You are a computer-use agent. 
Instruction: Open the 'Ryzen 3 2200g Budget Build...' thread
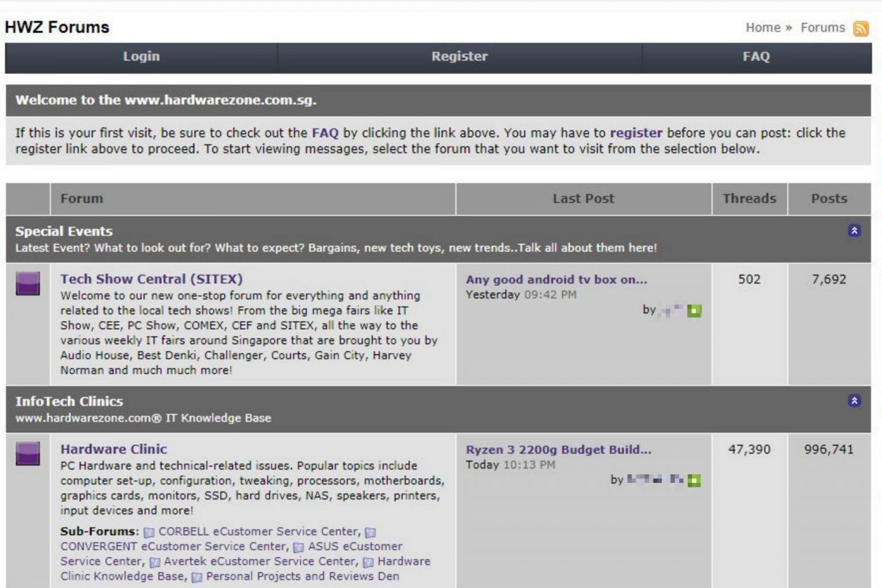point(558,450)
